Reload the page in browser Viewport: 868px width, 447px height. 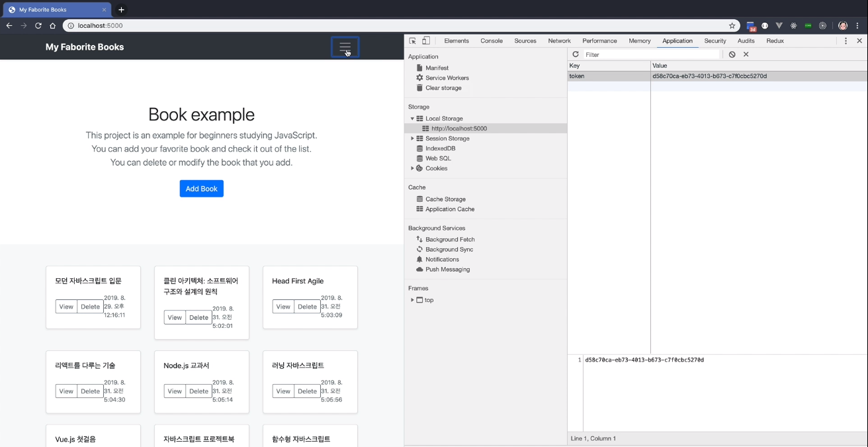pyautogui.click(x=38, y=26)
